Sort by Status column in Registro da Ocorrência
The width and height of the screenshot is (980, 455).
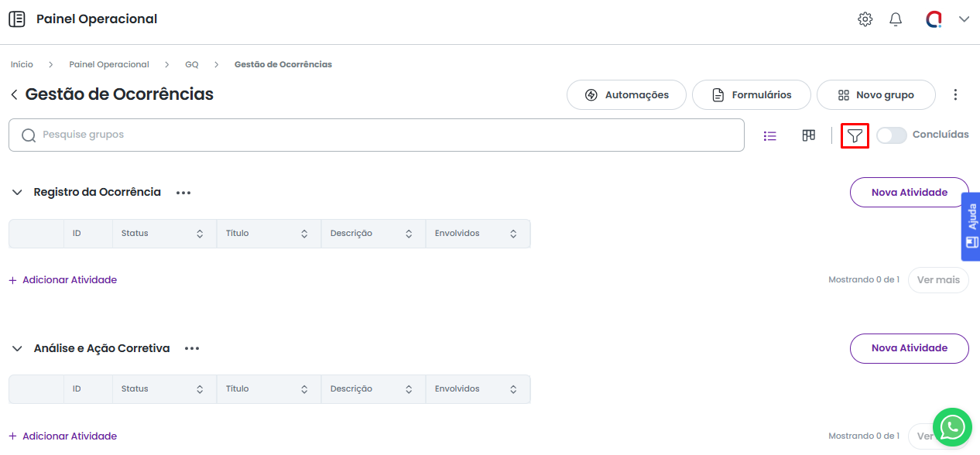coord(200,234)
